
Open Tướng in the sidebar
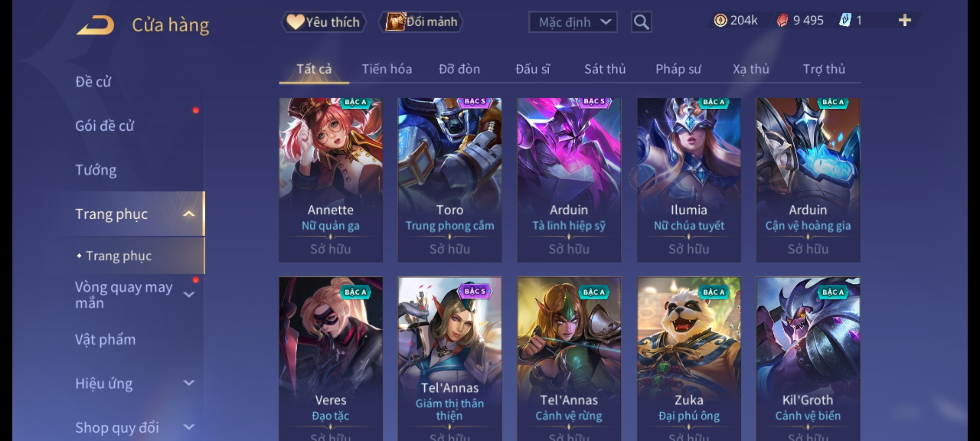pyautogui.click(x=96, y=169)
